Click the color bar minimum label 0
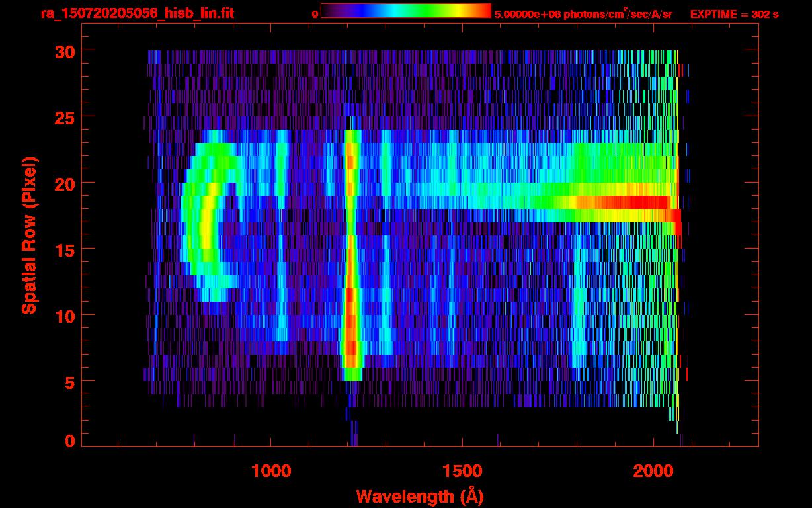The image size is (812, 508). coord(315,14)
